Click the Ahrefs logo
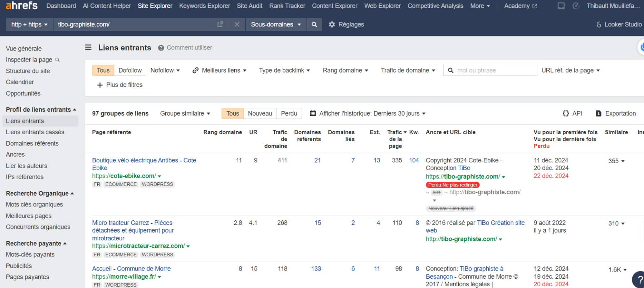 21,5
